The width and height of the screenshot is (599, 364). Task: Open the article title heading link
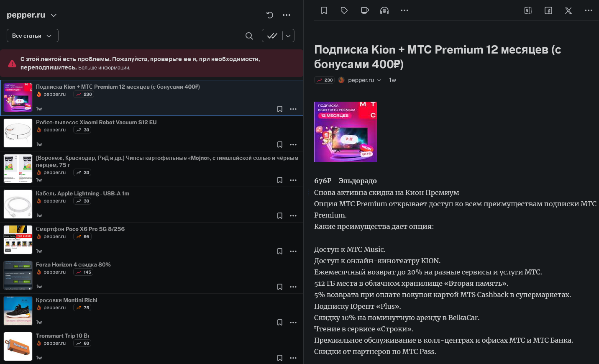tap(438, 56)
